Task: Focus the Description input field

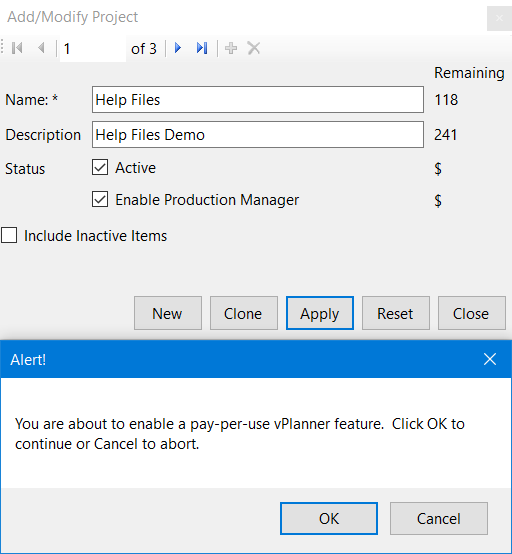Action: coord(258,135)
